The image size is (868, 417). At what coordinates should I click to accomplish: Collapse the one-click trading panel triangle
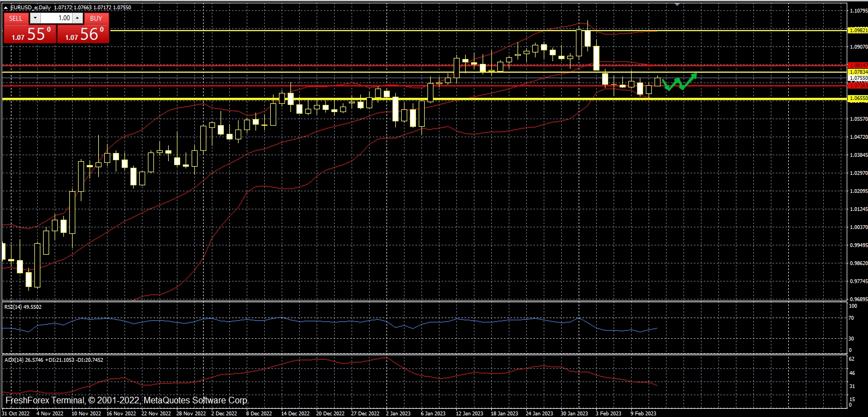coord(5,8)
